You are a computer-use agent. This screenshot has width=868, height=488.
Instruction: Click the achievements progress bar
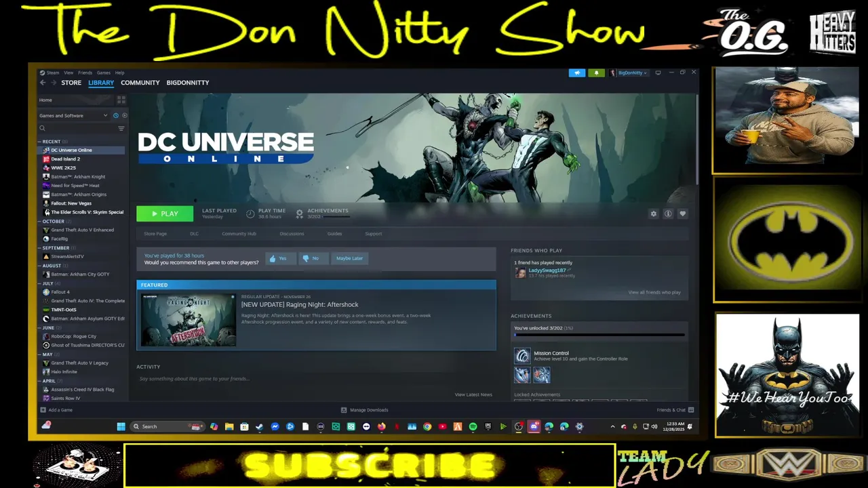pos(599,335)
